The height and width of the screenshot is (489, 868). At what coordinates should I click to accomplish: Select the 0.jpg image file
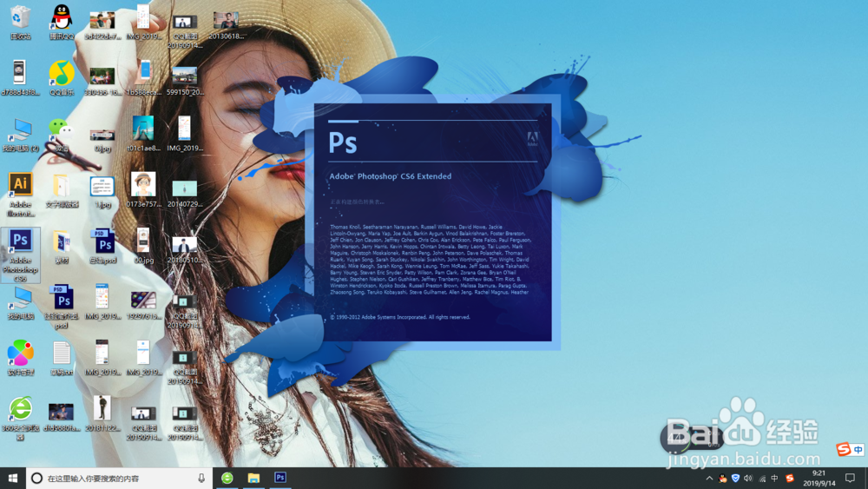(102, 141)
